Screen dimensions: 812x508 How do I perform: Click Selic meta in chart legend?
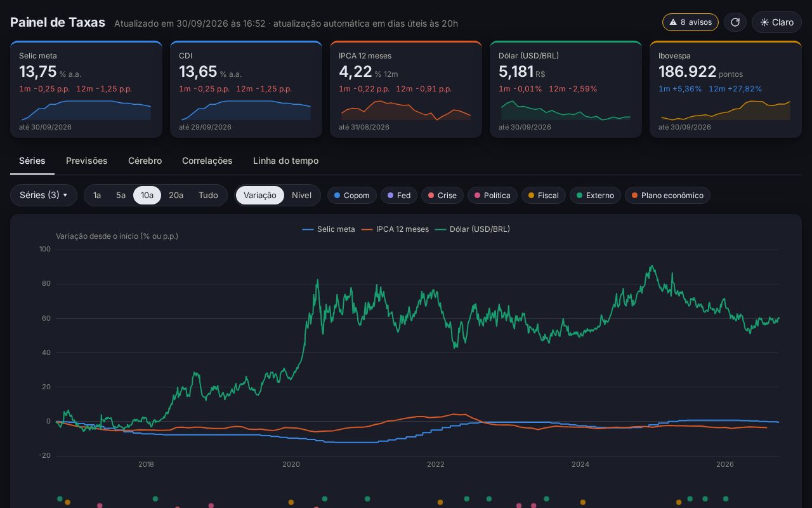329,229
